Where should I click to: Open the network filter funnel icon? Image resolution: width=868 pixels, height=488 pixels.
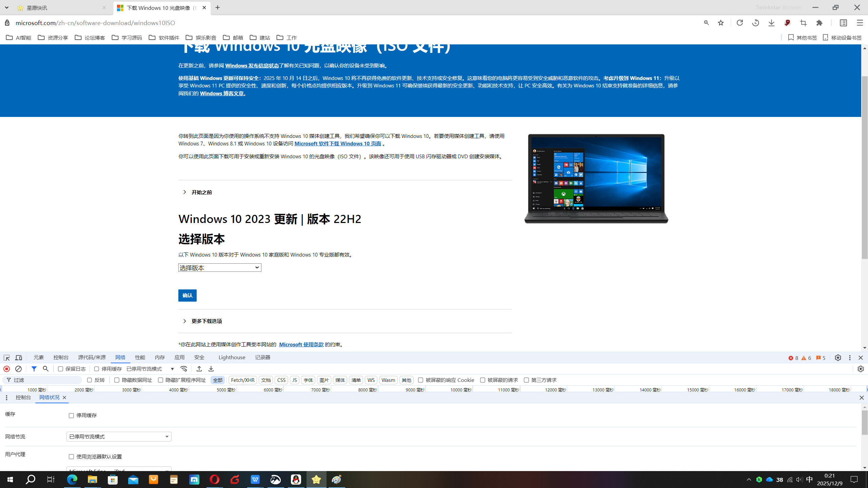(x=34, y=369)
